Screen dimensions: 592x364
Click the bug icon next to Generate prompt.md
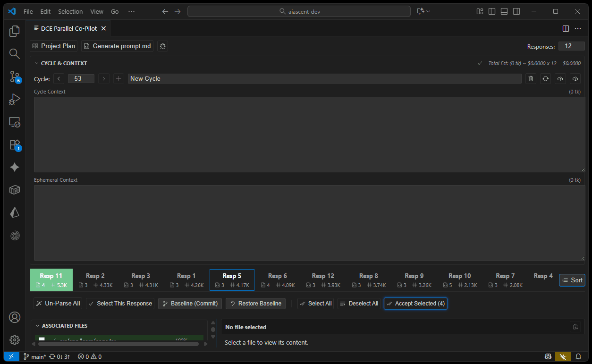(x=162, y=46)
